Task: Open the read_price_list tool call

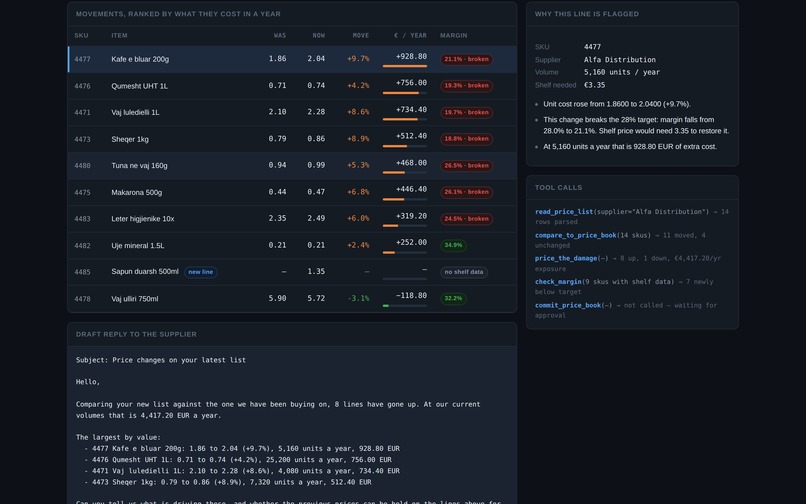Action: 632,217
